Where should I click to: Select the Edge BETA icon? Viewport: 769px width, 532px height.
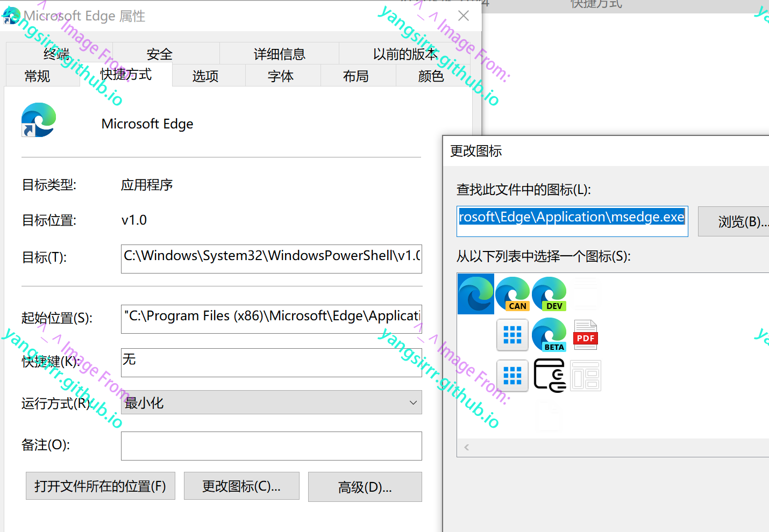click(x=549, y=335)
